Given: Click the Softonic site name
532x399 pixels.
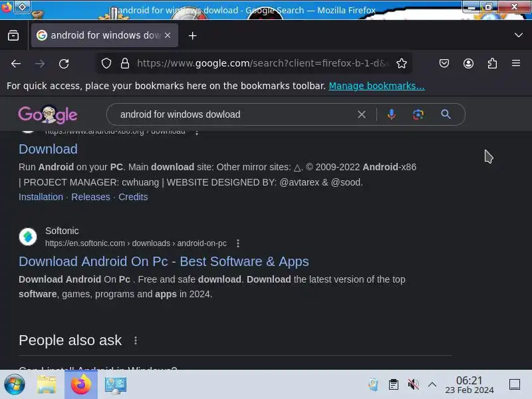Looking at the screenshot, I should pyautogui.click(x=62, y=231).
